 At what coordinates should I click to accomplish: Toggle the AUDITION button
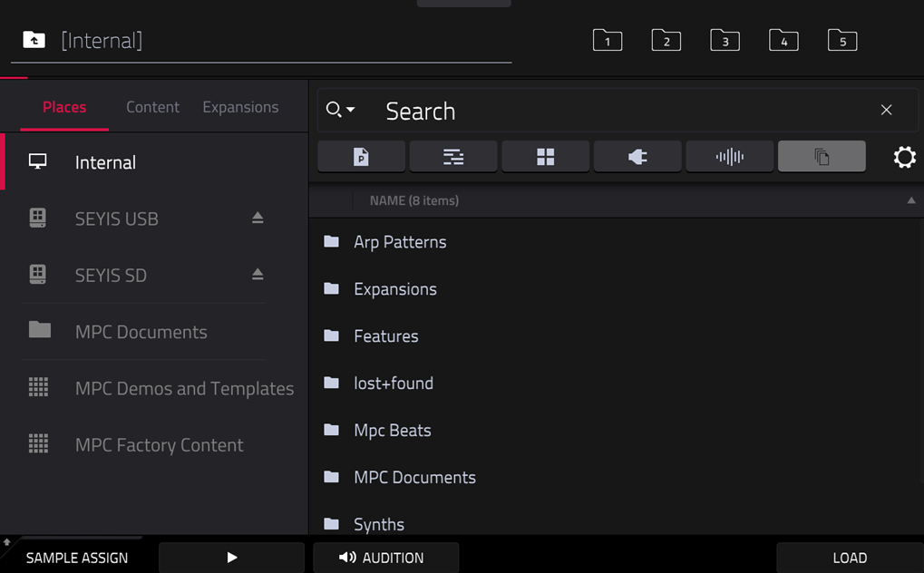tap(386, 558)
